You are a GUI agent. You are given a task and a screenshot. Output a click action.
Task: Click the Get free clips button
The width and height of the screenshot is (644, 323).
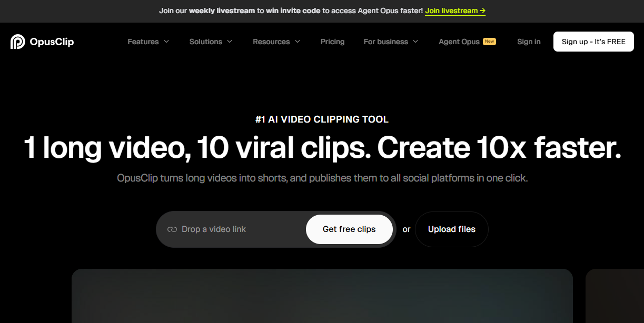(x=349, y=229)
